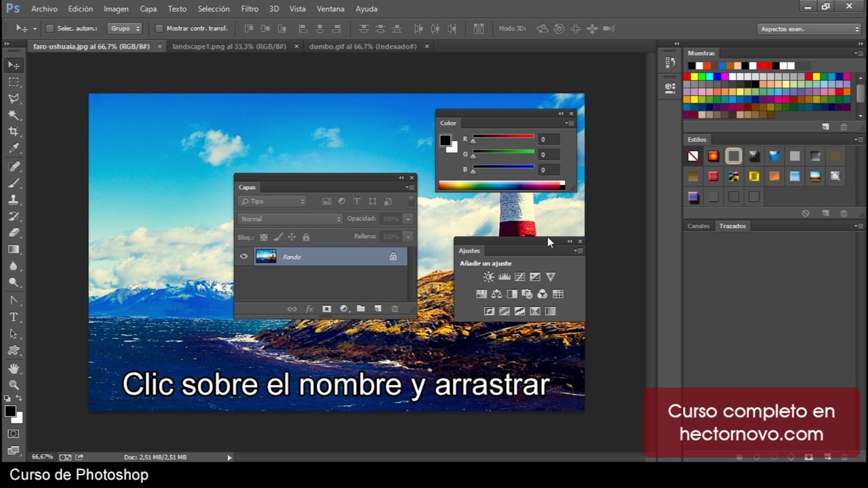The width and height of the screenshot is (868, 488).
Task: Click the R value input field
Action: click(x=549, y=140)
